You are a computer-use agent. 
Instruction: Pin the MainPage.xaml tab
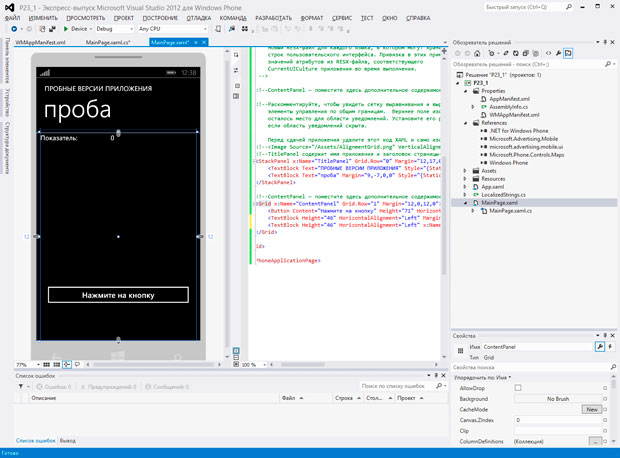coord(196,42)
